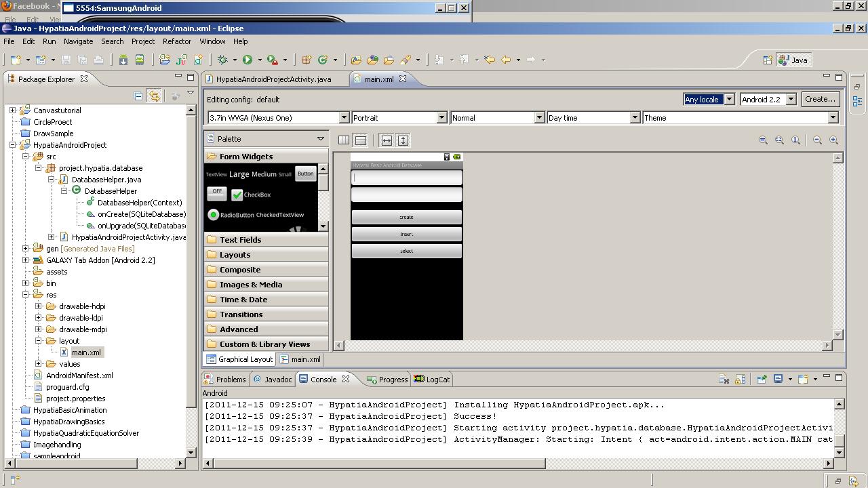
Task: Click the Create button for a new configuration
Action: (820, 99)
